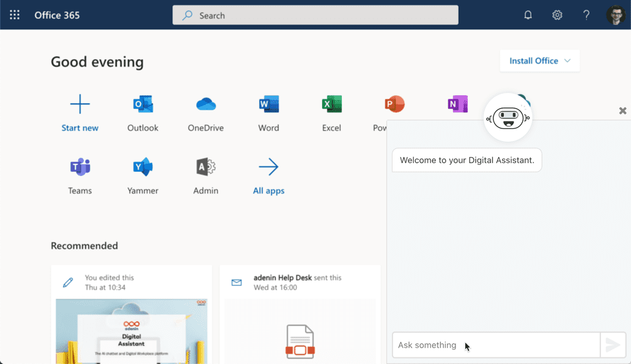
Task: Click the Ask something chat input
Action: click(x=496, y=344)
